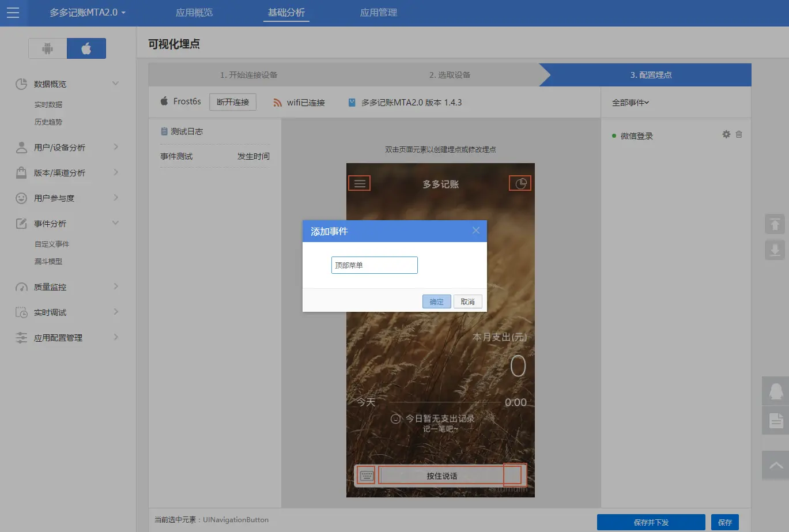This screenshot has height=532, width=789.
Task: Click the 保存 button
Action: [725, 522]
